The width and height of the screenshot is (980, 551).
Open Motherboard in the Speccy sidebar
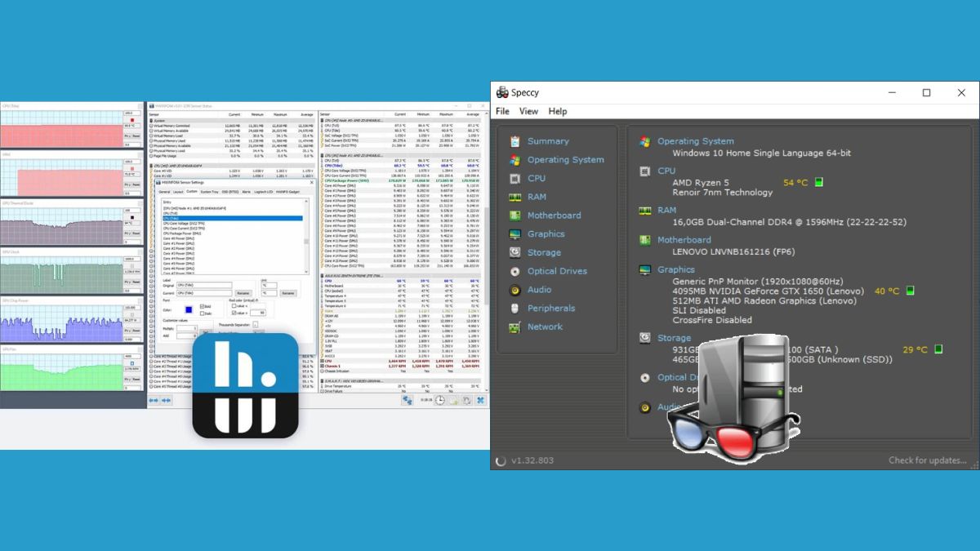[x=554, y=216]
